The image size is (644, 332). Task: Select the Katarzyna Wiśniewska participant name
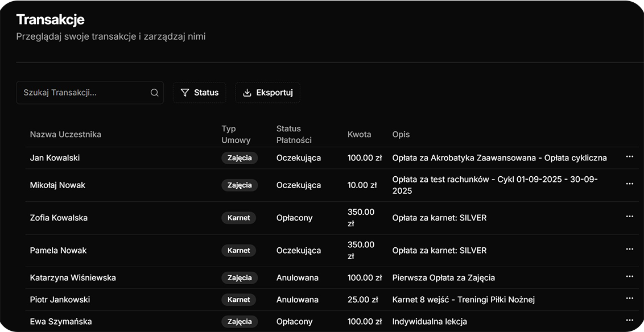[x=73, y=278]
